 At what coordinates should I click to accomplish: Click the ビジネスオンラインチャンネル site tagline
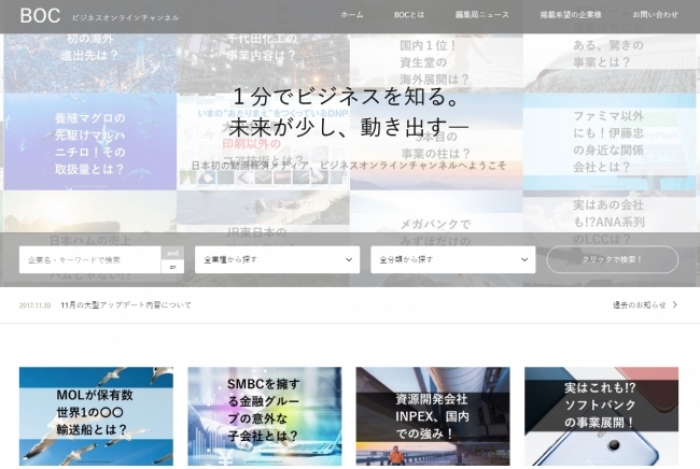pyautogui.click(x=126, y=18)
